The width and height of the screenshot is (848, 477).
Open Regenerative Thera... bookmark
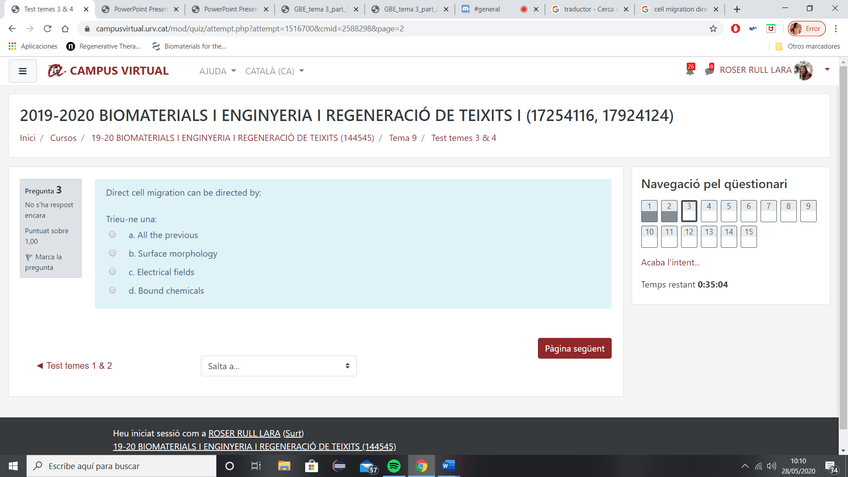click(x=103, y=47)
